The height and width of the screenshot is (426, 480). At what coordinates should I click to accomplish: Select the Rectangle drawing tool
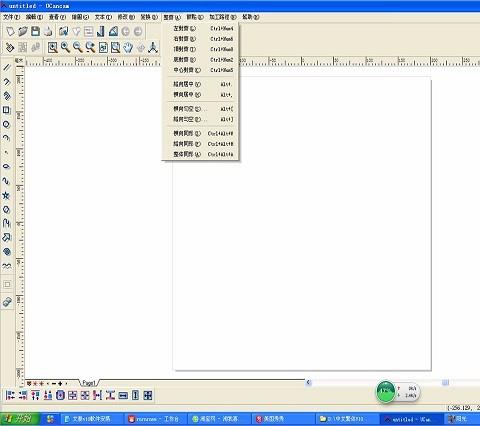point(7,110)
